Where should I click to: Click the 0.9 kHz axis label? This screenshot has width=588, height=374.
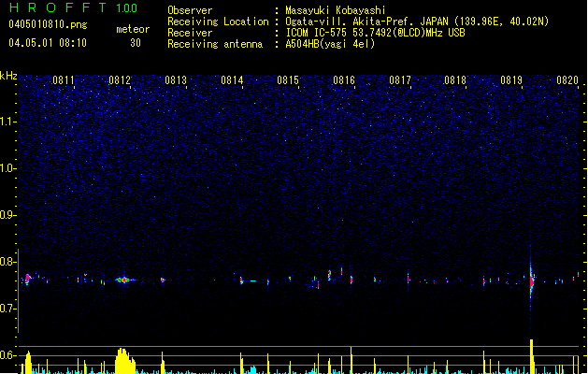[x=7, y=215]
